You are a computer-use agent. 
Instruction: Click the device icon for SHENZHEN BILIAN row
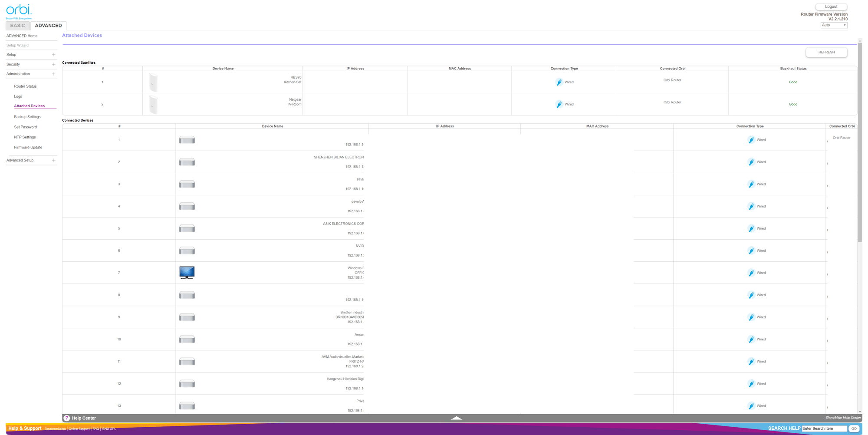[187, 162]
